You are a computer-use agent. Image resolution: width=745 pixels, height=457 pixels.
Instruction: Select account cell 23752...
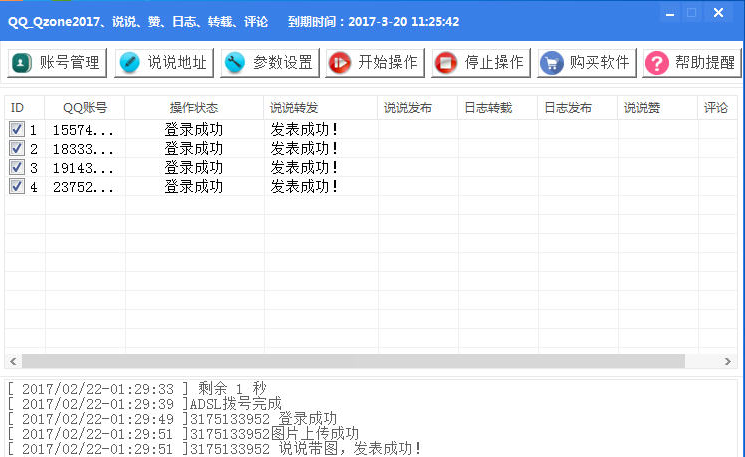pos(83,187)
